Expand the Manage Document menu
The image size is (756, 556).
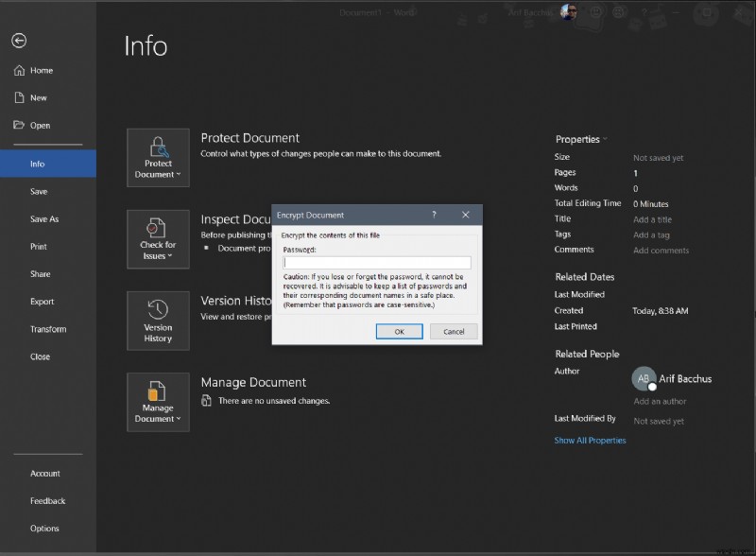point(158,402)
